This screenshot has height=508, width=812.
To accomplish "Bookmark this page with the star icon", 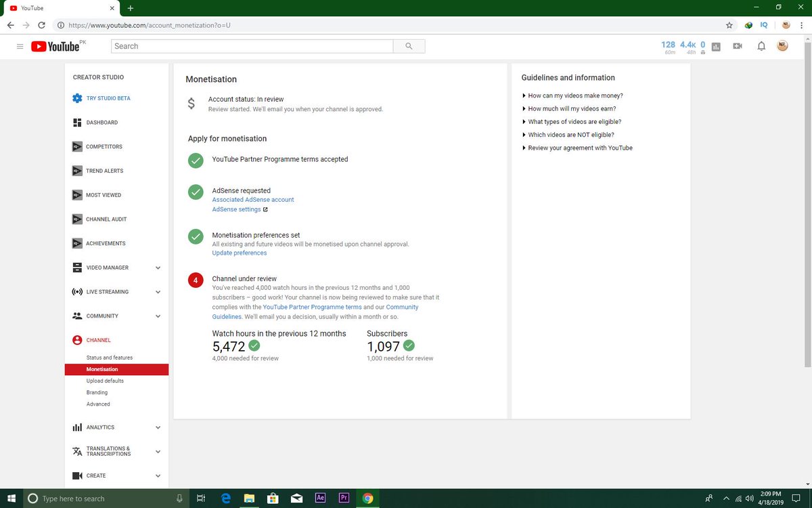I will 729,25.
